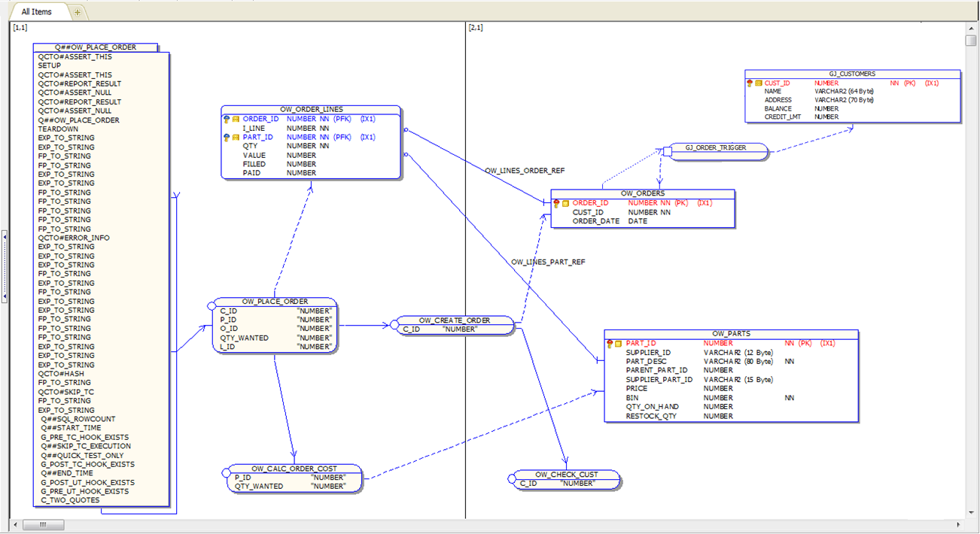Click RESTOCK_QTY column in OW_PARTS

[x=652, y=416]
